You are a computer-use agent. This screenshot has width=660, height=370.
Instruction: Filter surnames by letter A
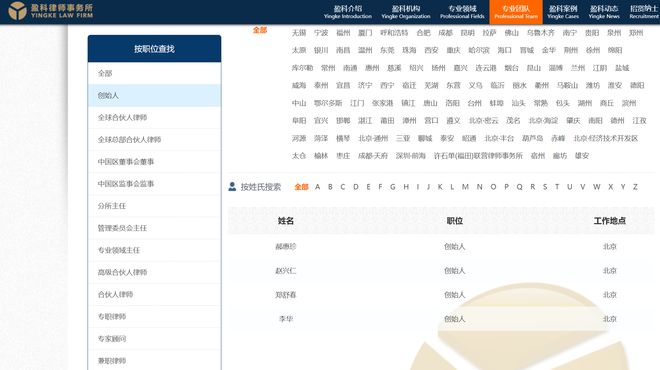[x=317, y=187]
